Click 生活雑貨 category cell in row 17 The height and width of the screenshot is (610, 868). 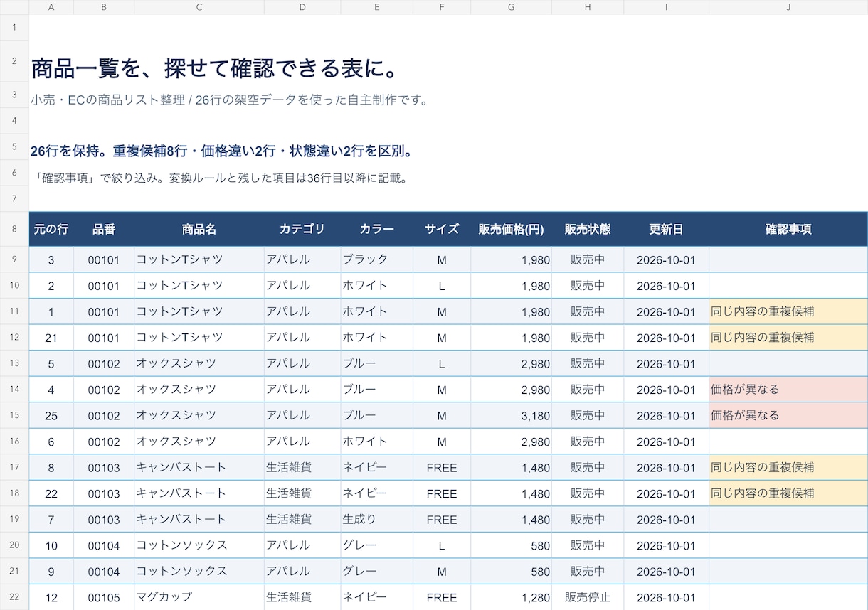(302, 467)
